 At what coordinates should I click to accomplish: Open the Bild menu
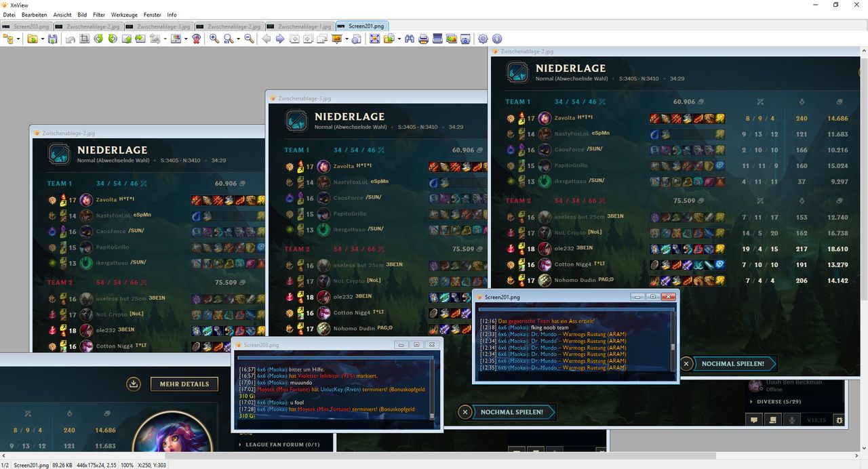pos(82,14)
